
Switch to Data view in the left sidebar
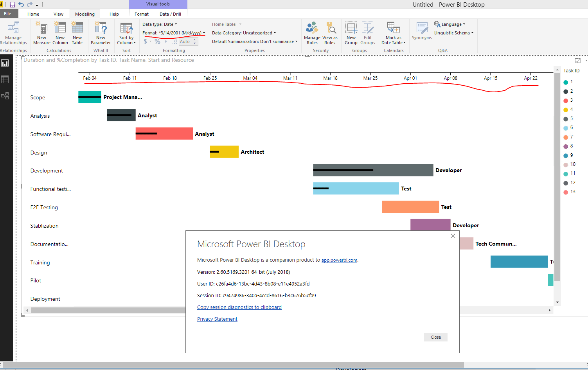[5, 79]
